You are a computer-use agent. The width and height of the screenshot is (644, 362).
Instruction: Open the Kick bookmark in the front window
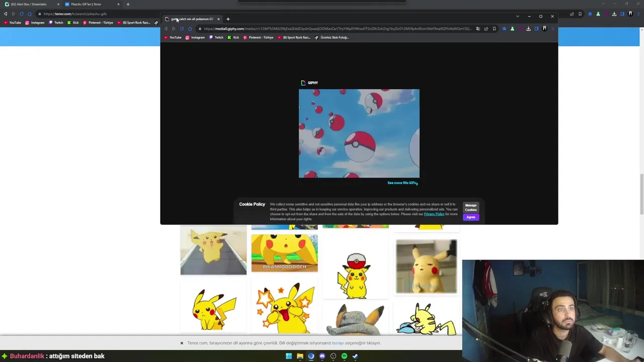coord(233,37)
